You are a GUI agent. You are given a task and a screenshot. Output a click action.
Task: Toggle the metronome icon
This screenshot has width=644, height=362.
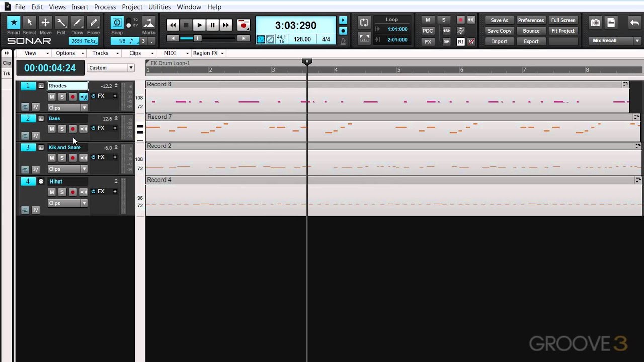343,42
